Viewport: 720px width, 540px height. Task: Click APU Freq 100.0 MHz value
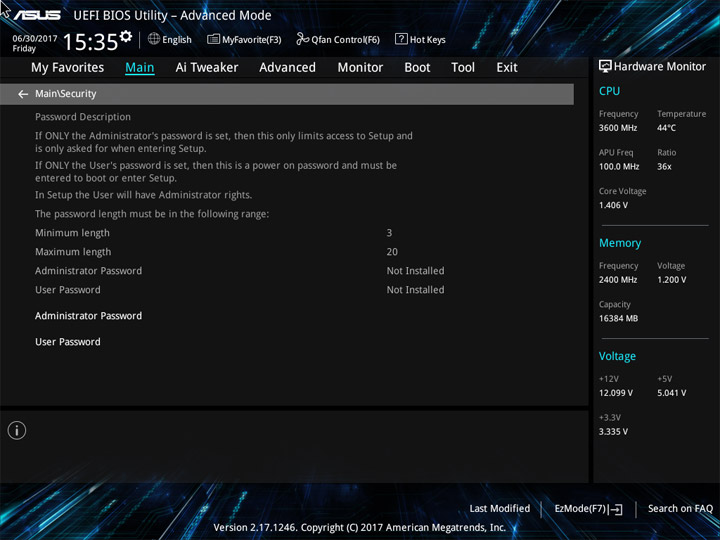tap(619, 167)
